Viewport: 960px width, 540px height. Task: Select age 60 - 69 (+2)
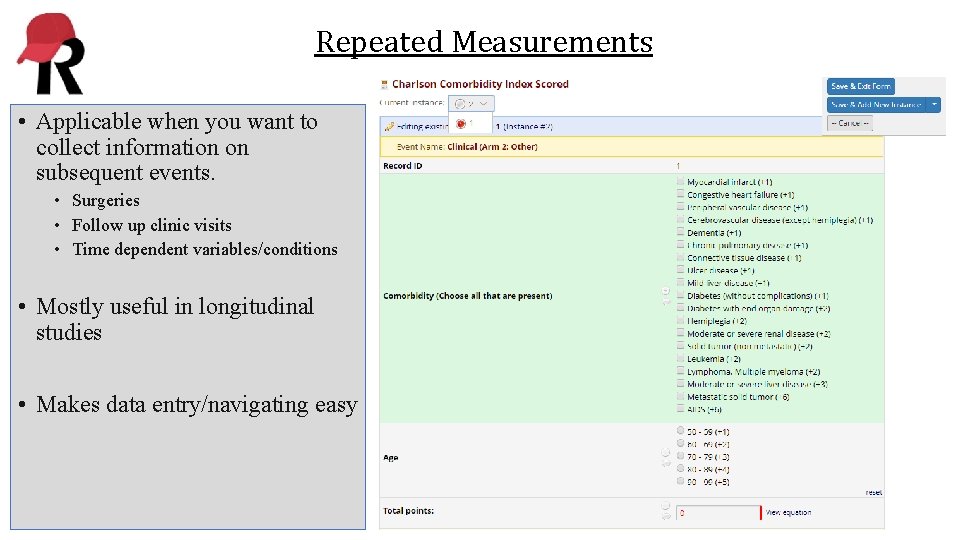pos(680,444)
